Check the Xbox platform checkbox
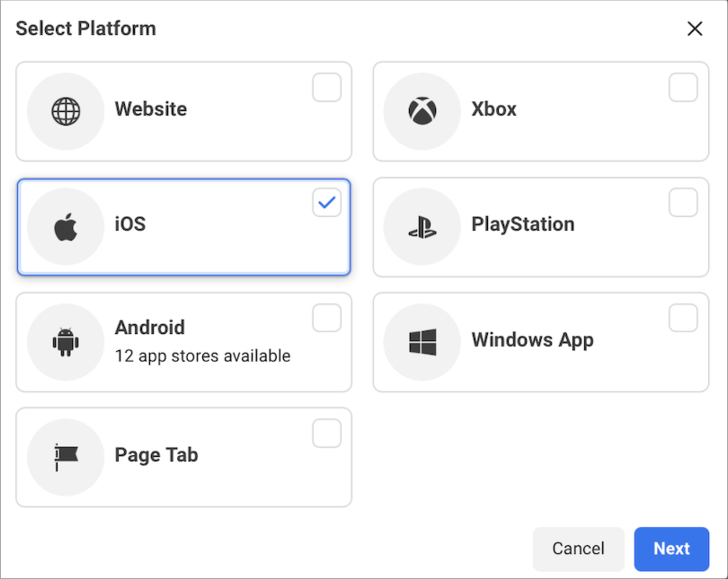This screenshot has height=579, width=728. coord(683,87)
